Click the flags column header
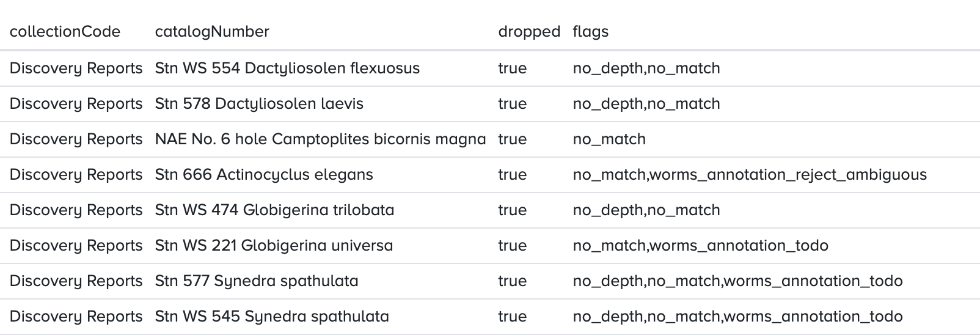Viewport: 980px width, 335px height. 590,32
